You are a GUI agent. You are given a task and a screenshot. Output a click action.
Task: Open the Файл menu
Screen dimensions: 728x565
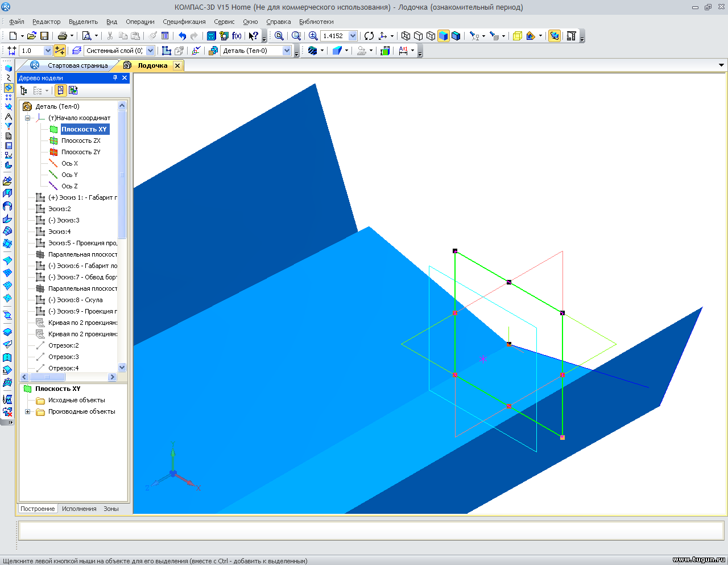coord(16,22)
